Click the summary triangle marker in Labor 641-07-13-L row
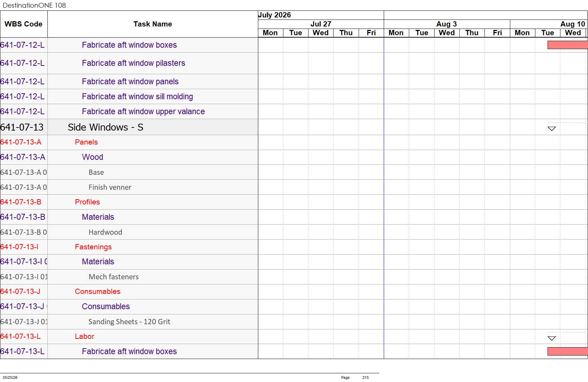Screen dimensions: 588x382 click(551, 338)
